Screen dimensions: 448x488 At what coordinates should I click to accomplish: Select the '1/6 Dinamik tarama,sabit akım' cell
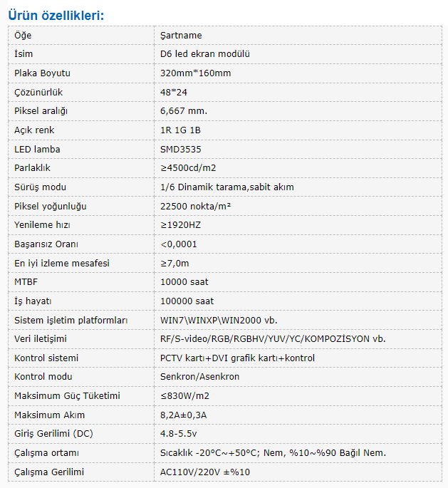click(x=227, y=187)
